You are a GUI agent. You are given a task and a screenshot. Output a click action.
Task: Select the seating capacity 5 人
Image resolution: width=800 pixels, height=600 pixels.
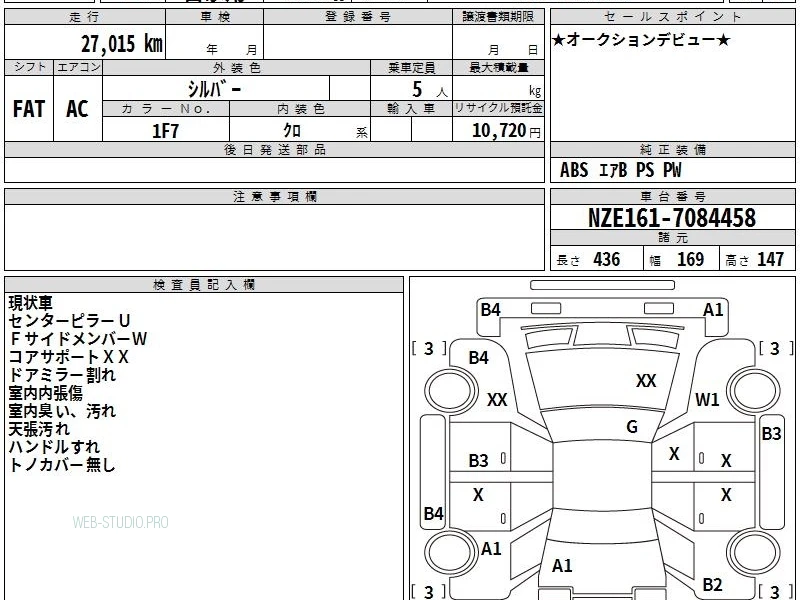429,90
